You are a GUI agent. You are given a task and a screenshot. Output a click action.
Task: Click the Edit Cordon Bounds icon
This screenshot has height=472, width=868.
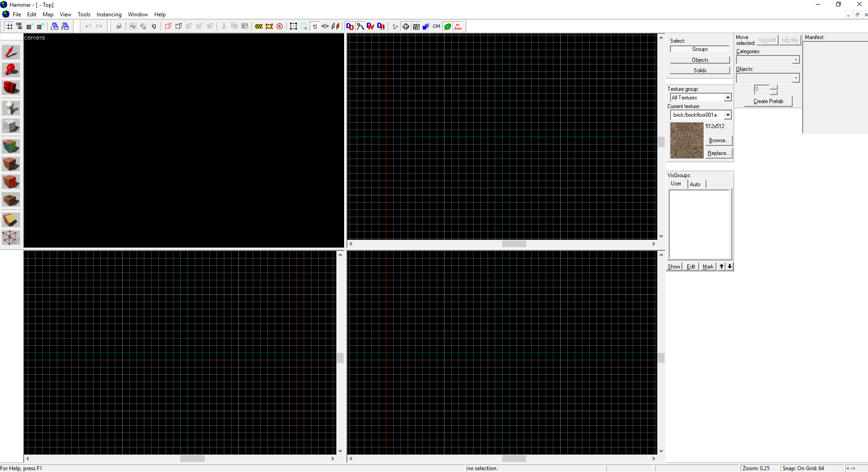pos(269,26)
